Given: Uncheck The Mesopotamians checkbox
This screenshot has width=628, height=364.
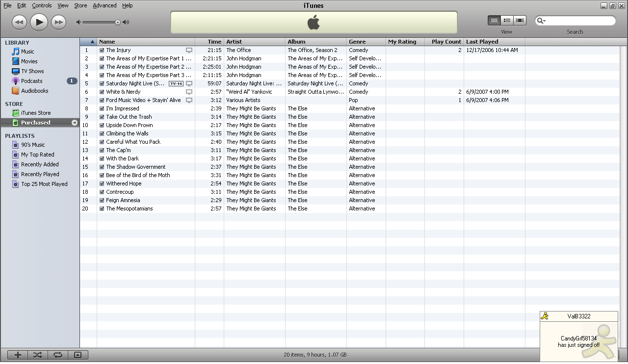Looking at the screenshot, I should [102, 208].
